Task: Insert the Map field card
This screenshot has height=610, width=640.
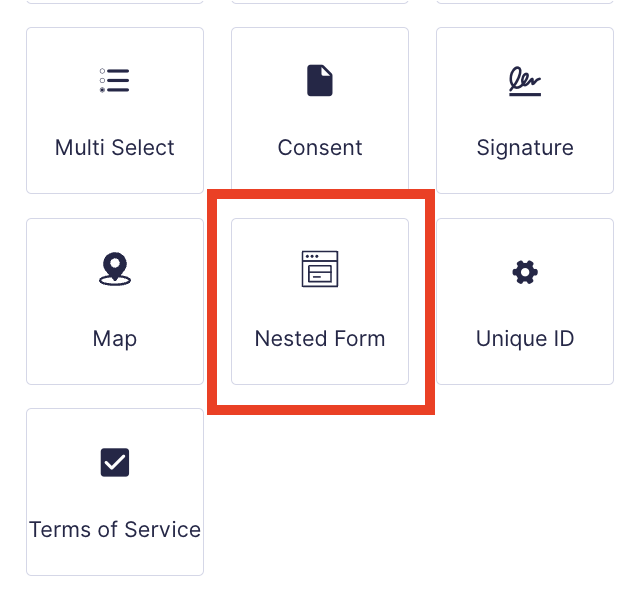Action: point(115,301)
